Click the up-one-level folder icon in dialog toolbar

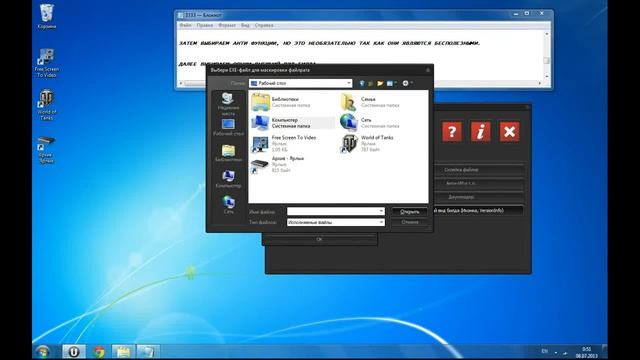371,83
